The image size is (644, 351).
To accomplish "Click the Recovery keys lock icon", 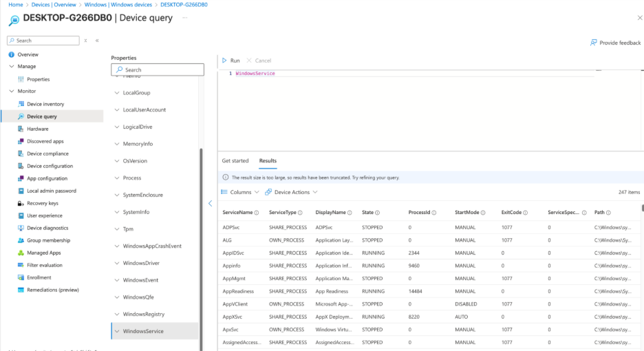I will click(x=21, y=203).
